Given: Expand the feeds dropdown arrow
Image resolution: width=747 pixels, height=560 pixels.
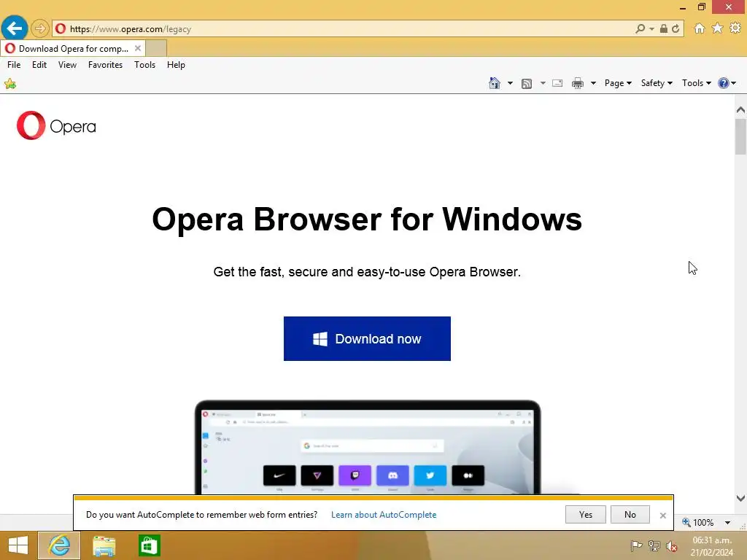Looking at the screenshot, I should point(543,83).
